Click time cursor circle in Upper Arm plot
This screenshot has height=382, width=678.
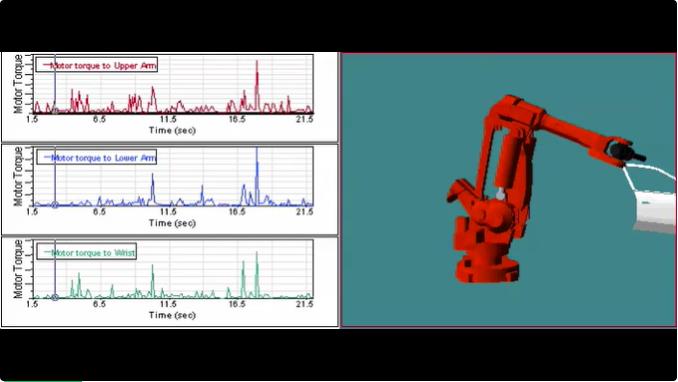click(x=55, y=111)
